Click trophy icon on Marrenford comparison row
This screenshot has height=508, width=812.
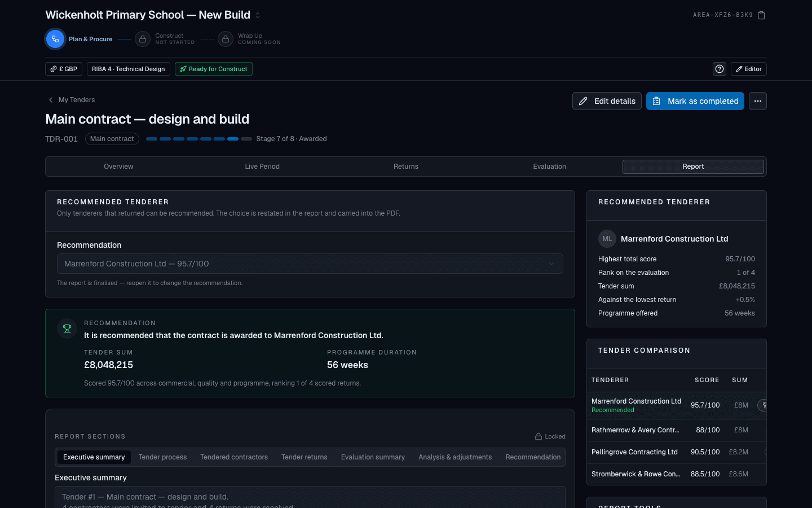[x=762, y=405]
